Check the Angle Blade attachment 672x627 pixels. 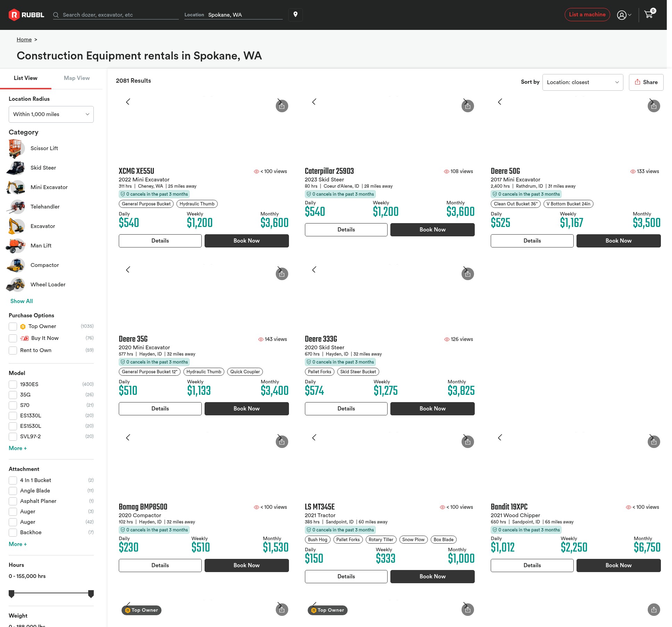[x=13, y=491]
